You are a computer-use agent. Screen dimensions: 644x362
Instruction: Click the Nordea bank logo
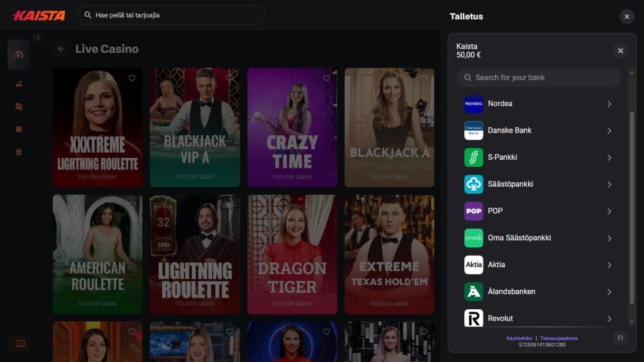(x=473, y=104)
